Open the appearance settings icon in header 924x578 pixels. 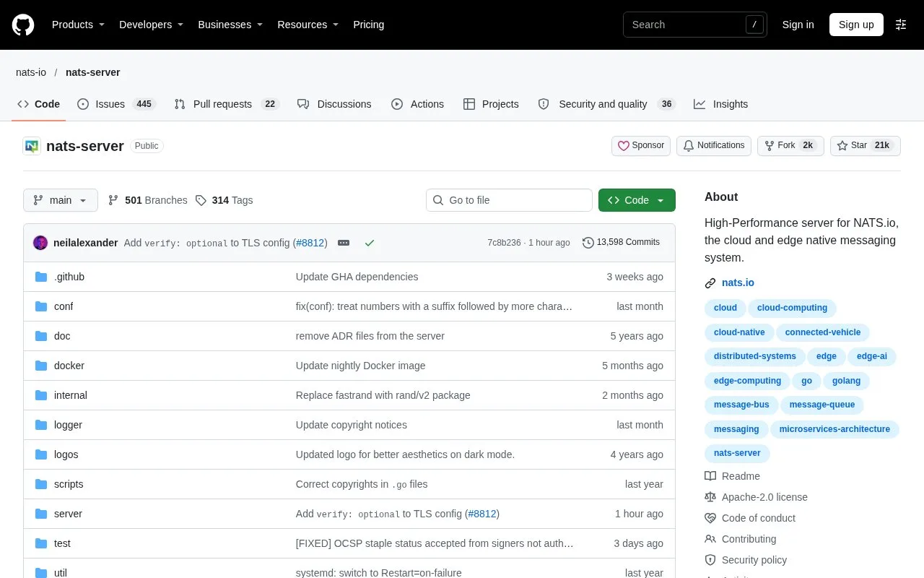901,25
